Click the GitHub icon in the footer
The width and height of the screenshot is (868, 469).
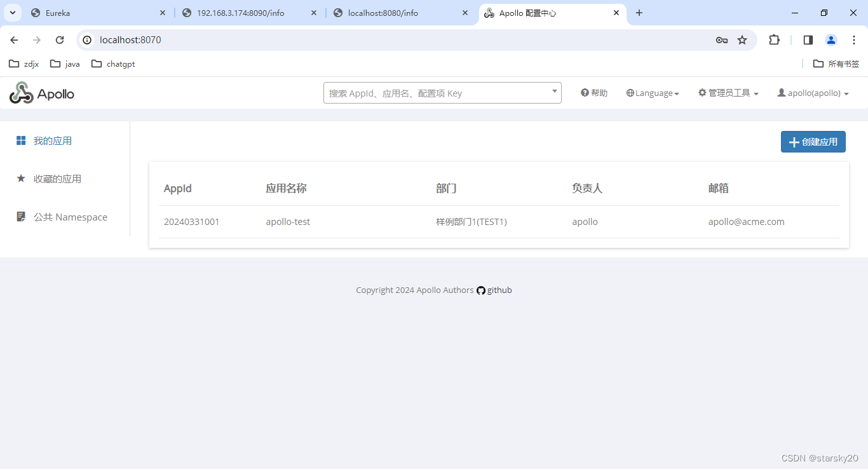click(481, 290)
